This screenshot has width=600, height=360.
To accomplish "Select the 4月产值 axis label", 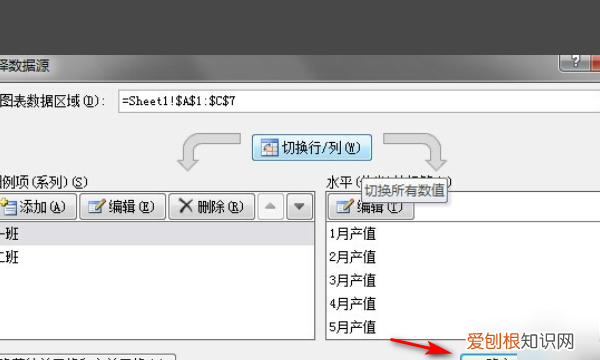I will point(352,304).
